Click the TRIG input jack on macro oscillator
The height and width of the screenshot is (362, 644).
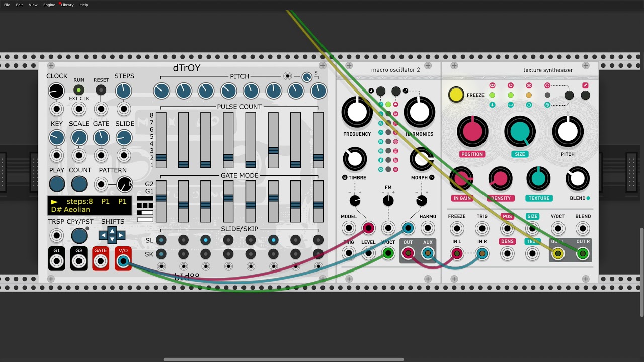[x=348, y=253]
